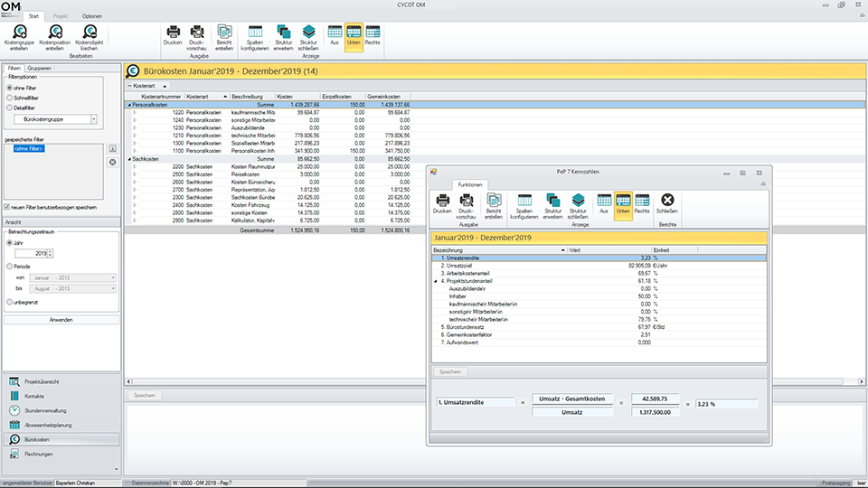Open Abwesenheitsplanung navigation item
The image size is (868, 488).
tap(61, 425)
